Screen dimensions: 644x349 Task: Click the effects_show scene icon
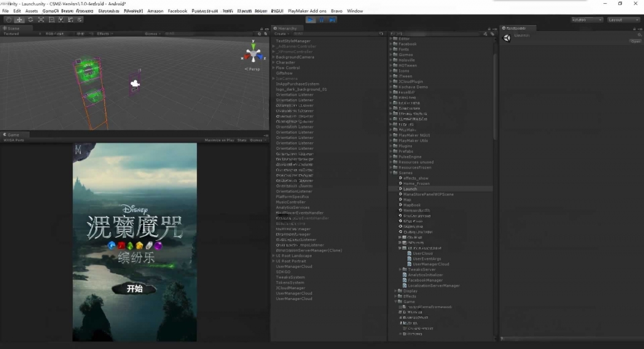point(401,178)
